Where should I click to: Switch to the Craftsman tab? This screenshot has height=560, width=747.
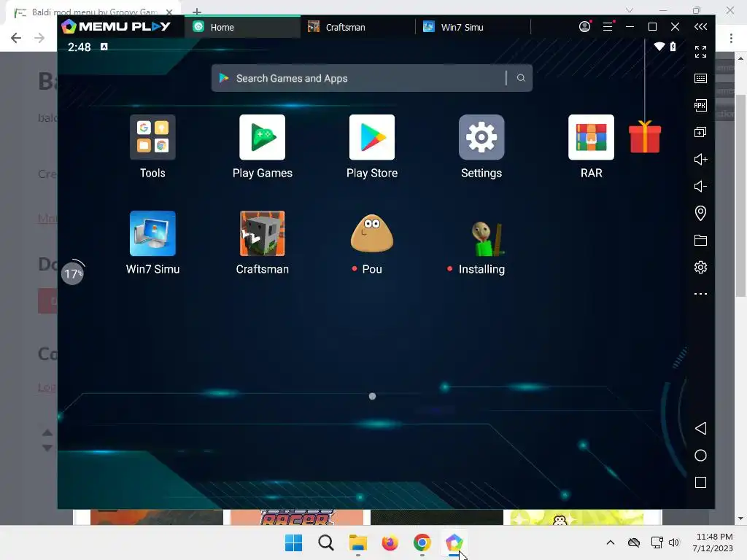(357, 27)
